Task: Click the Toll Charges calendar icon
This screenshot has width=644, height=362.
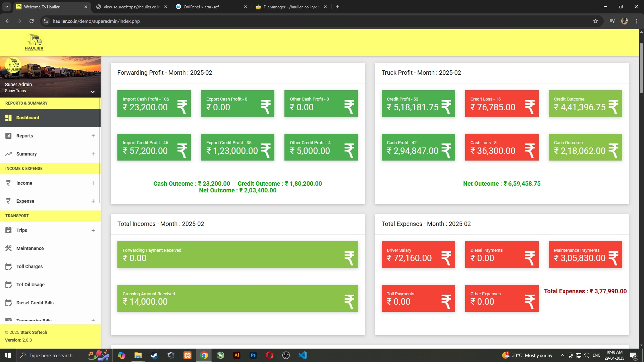Action: click(8, 266)
